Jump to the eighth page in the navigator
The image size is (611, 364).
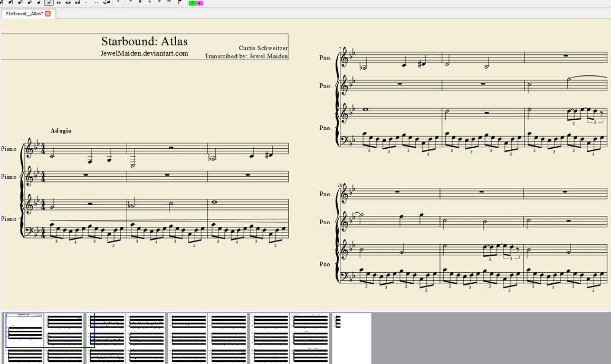(310, 338)
